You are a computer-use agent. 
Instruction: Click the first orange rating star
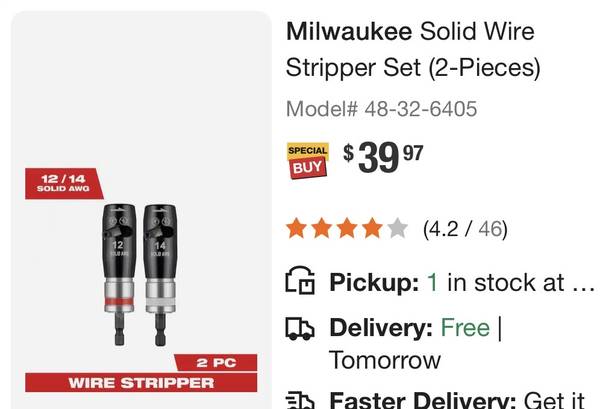pyautogui.click(x=297, y=228)
